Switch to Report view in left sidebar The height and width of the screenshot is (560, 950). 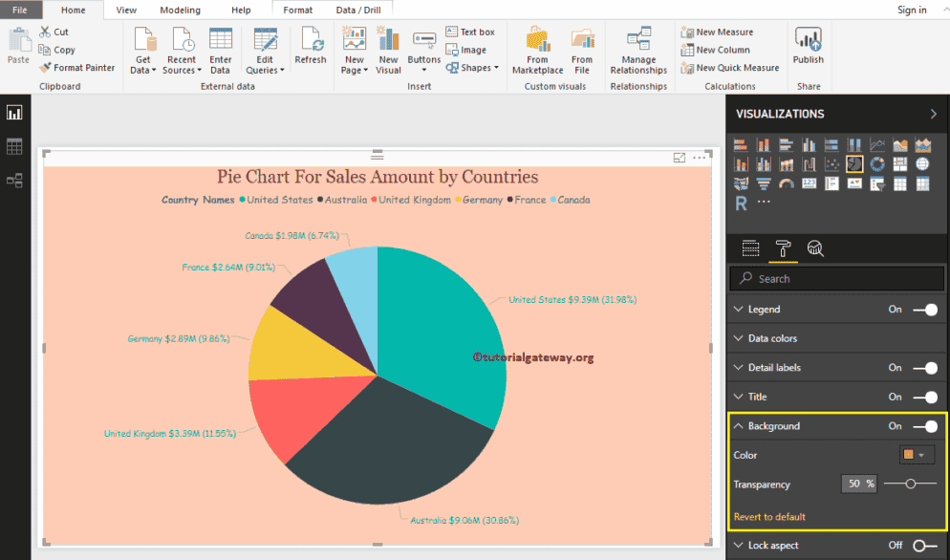coord(14,113)
